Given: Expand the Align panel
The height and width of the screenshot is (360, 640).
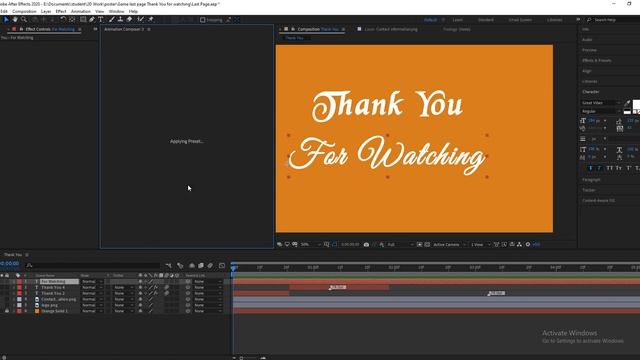Looking at the screenshot, I should 587,71.
